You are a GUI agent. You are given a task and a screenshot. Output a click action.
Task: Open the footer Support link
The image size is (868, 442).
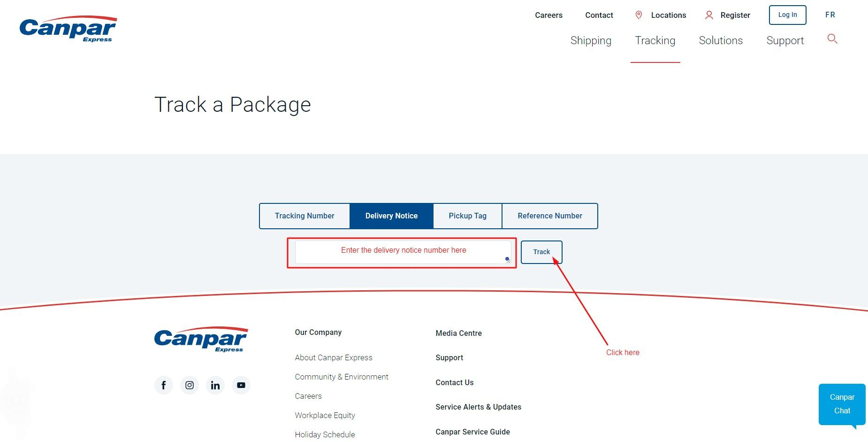click(449, 358)
